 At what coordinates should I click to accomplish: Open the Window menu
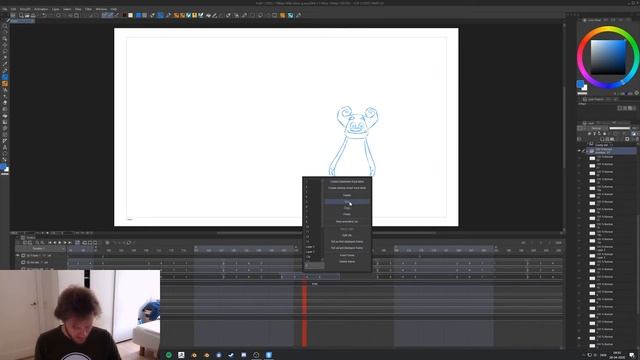tap(101, 9)
